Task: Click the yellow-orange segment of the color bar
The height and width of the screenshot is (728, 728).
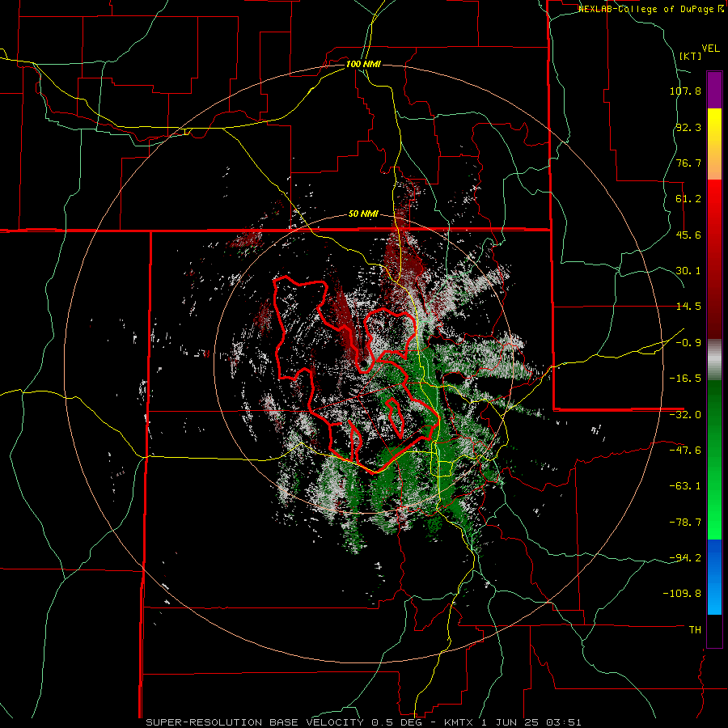Action: tap(714, 144)
